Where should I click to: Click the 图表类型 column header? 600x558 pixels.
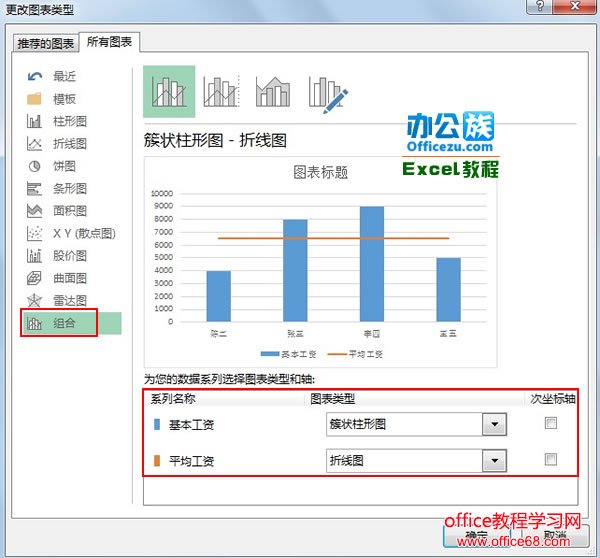(333, 399)
